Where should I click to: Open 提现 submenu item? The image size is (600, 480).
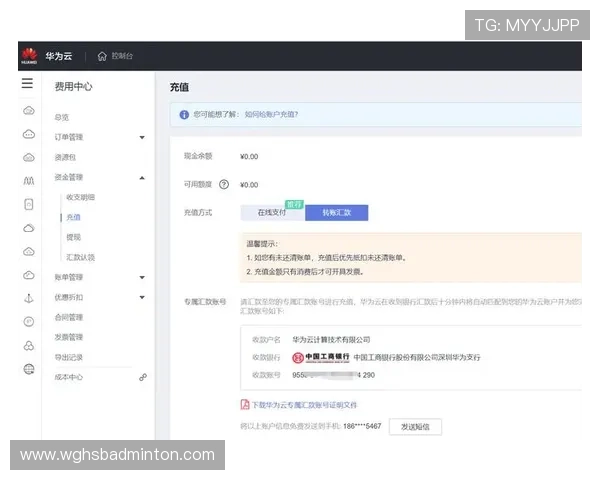click(73, 237)
